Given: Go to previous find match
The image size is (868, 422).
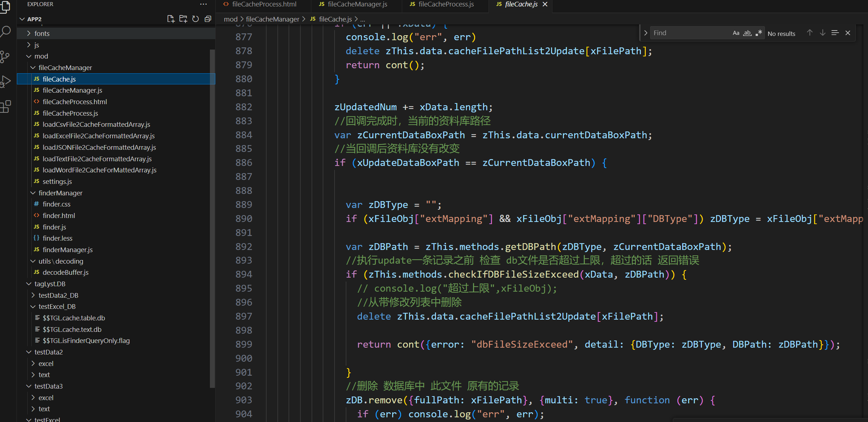Looking at the screenshot, I should pyautogui.click(x=809, y=33).
